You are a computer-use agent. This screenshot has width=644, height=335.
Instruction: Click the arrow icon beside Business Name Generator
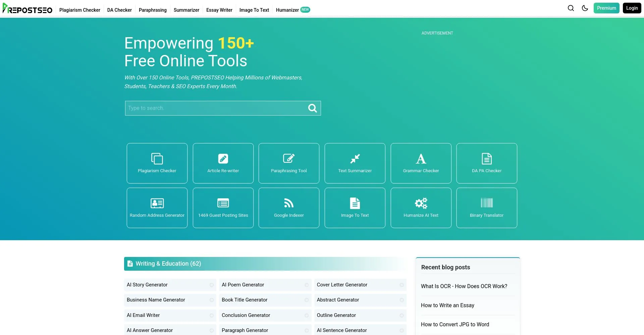click(212, 300)
